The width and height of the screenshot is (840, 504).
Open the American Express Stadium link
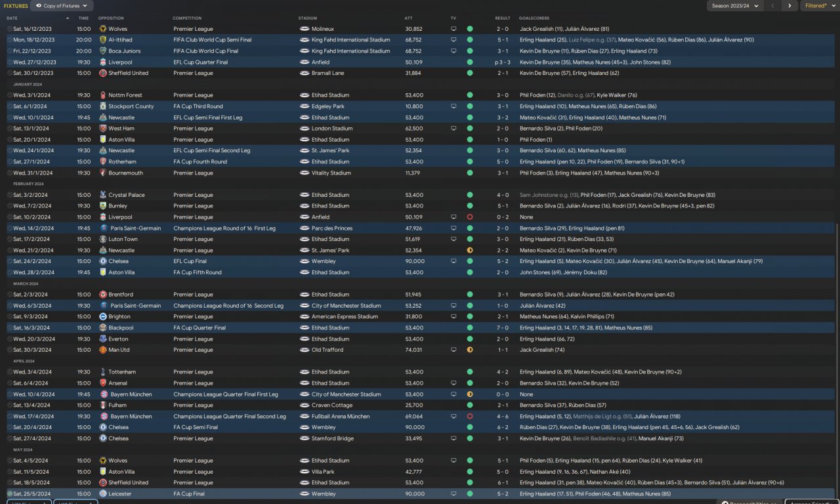point(345,317)
